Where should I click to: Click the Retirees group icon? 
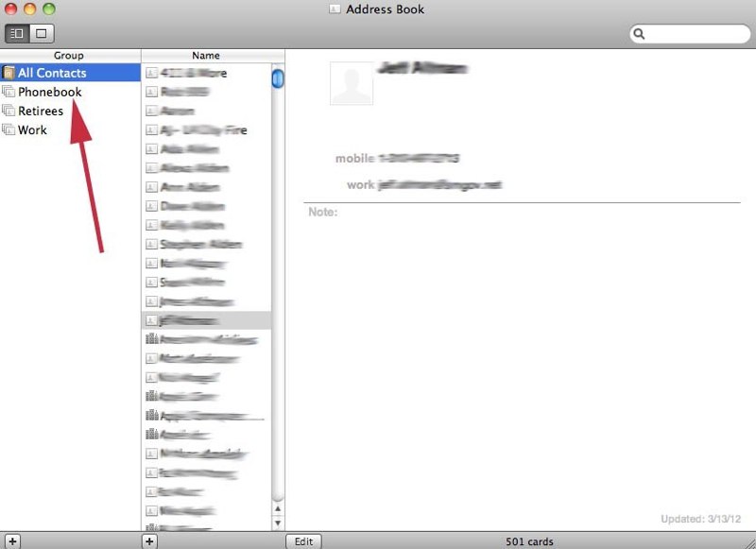click(9, 111)
